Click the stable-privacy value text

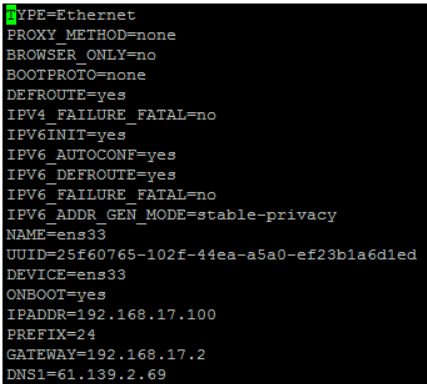(266, 215)
